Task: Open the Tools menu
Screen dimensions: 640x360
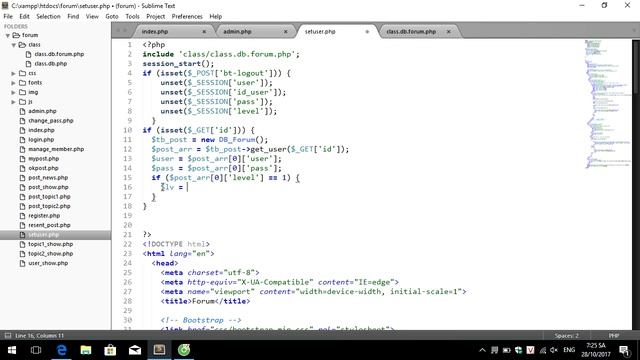Action: click(132, 16)
